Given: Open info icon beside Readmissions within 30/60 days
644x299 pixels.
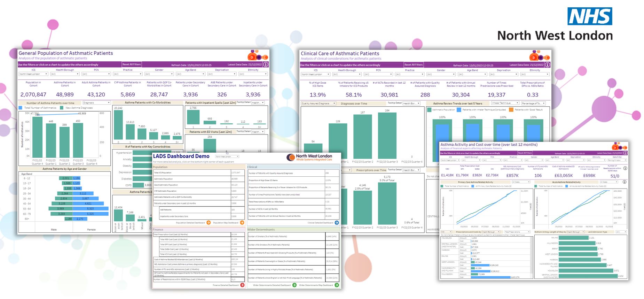Looking at the screenshot, I should coord(625,168).
